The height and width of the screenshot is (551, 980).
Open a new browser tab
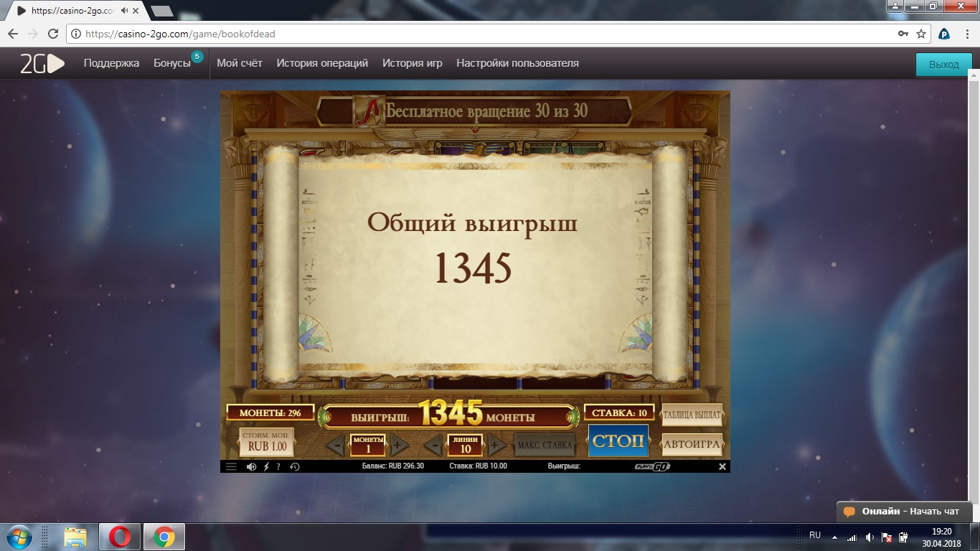coord(162,11)
